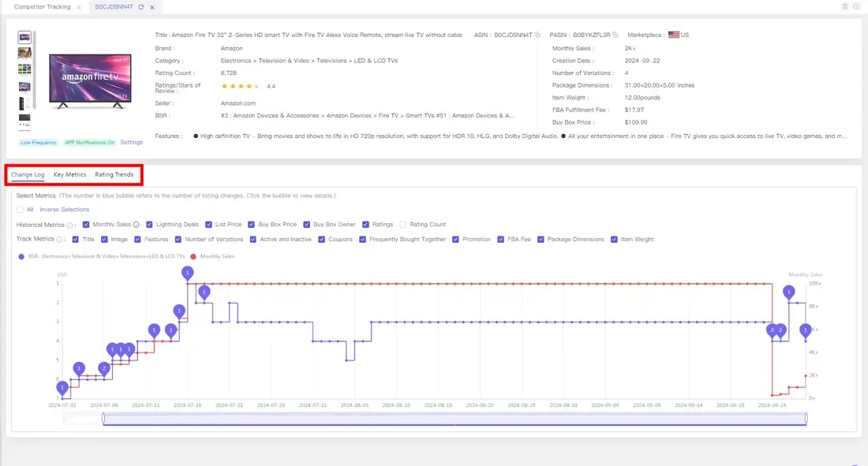Uncheck the Features track metric
This screenshot has height=466, width=868.
(137, 240)
